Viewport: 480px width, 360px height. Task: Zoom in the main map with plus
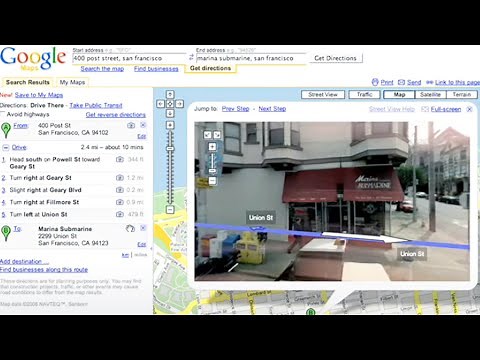click(x=170, y=125)
